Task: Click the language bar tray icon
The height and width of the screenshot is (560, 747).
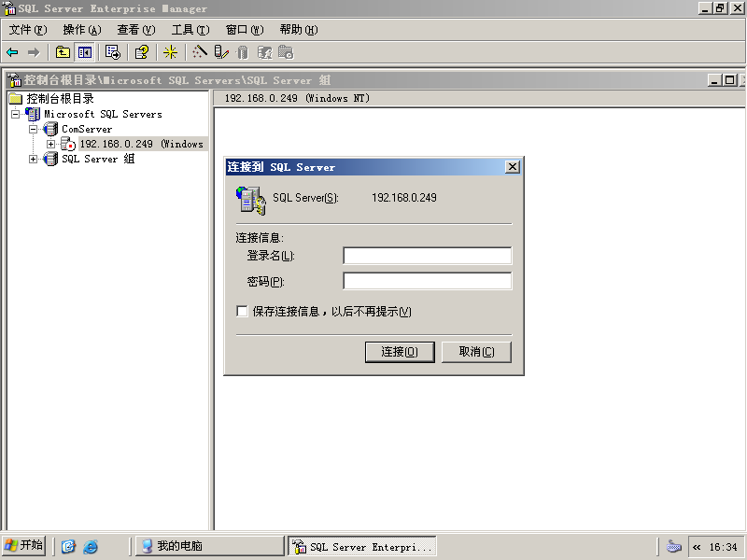Action: 673,546
